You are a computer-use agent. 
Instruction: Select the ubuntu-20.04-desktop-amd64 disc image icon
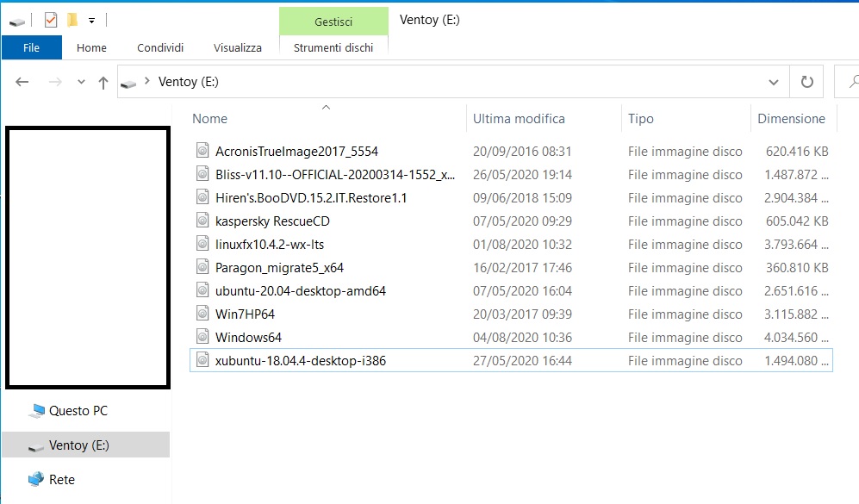202,290
